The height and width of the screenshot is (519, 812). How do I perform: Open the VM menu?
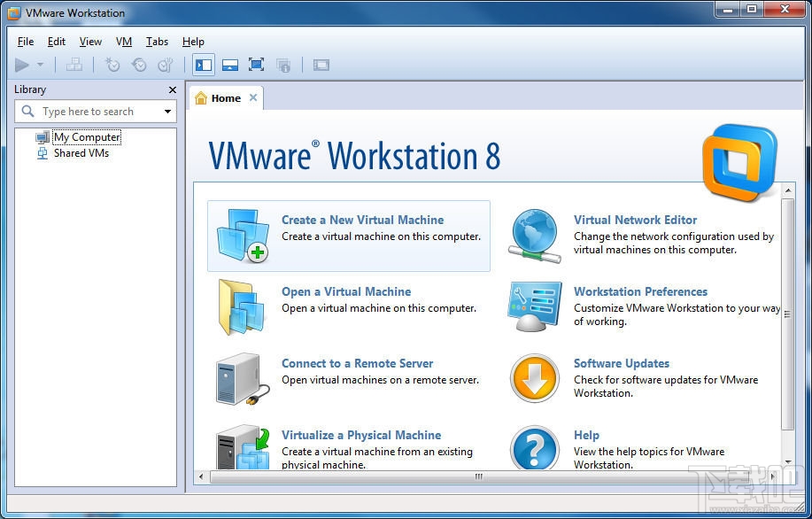123,41
